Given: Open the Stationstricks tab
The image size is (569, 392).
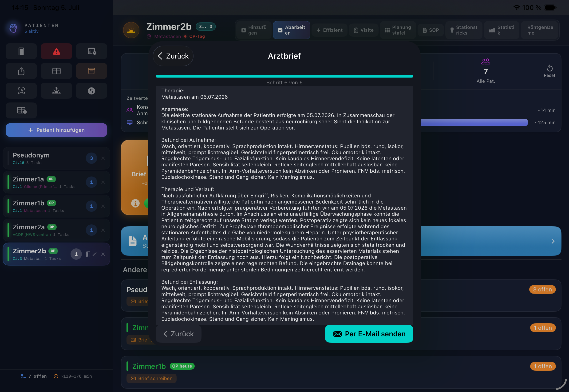Looking at the screenshot, I should point(464,30).
